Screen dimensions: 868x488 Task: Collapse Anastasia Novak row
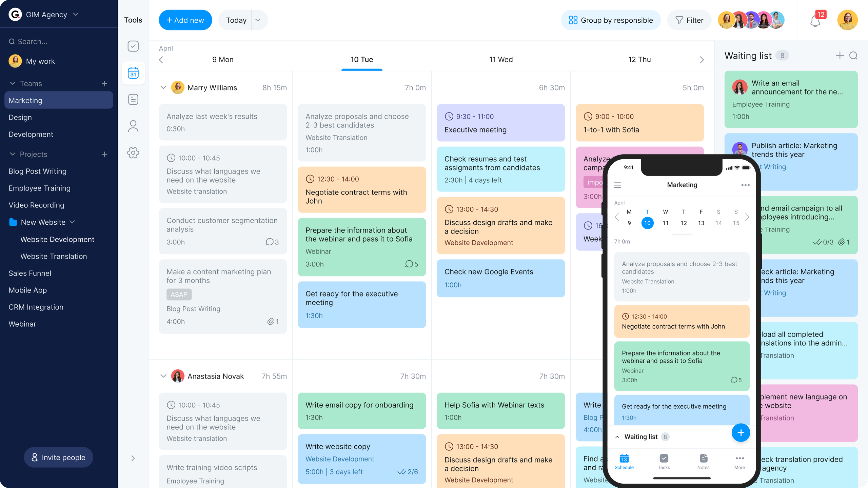tap(163, 376)
